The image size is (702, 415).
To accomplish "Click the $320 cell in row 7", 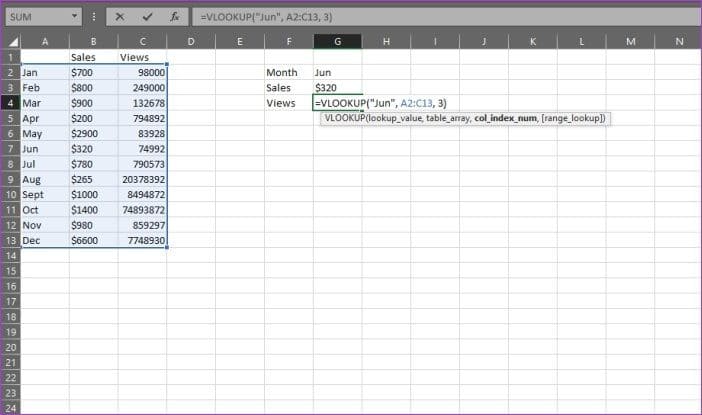I will (x=94, y=149).
